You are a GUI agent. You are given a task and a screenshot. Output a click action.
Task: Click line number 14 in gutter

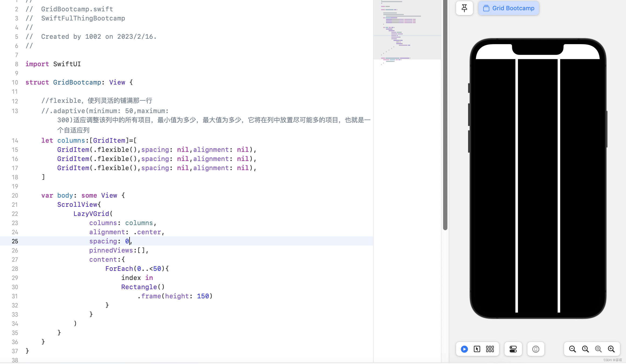tap(15, 141)
